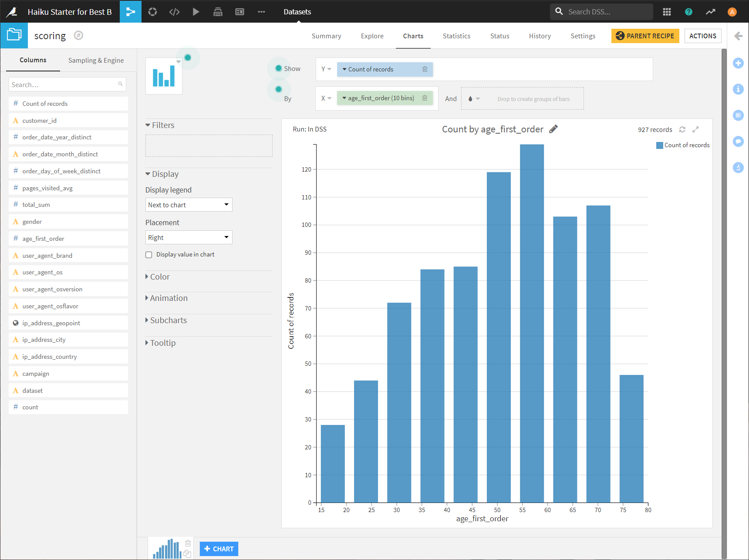This screenshot has height=560, width=749.
Task: Toggle the Count of records legend swatch
Action: pos(659,145)
